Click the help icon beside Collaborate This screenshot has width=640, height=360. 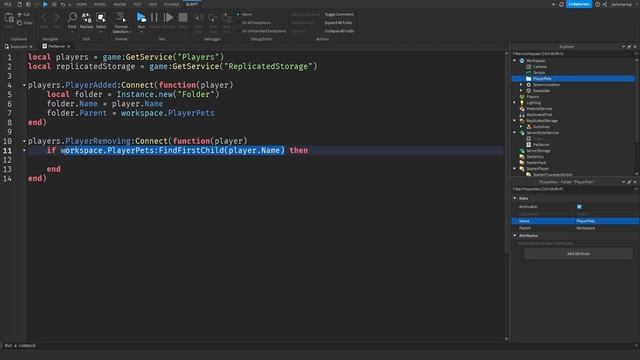pos(598,4)
